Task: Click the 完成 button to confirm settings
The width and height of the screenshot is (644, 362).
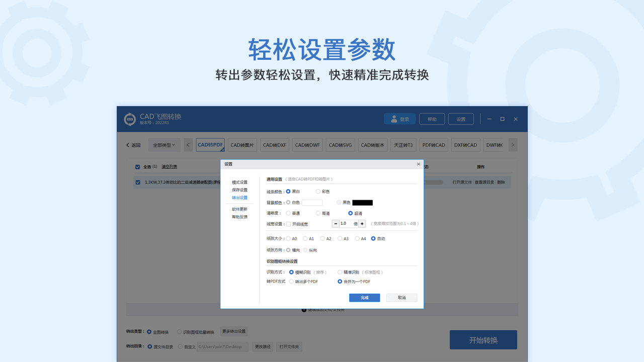Action: 364,298
